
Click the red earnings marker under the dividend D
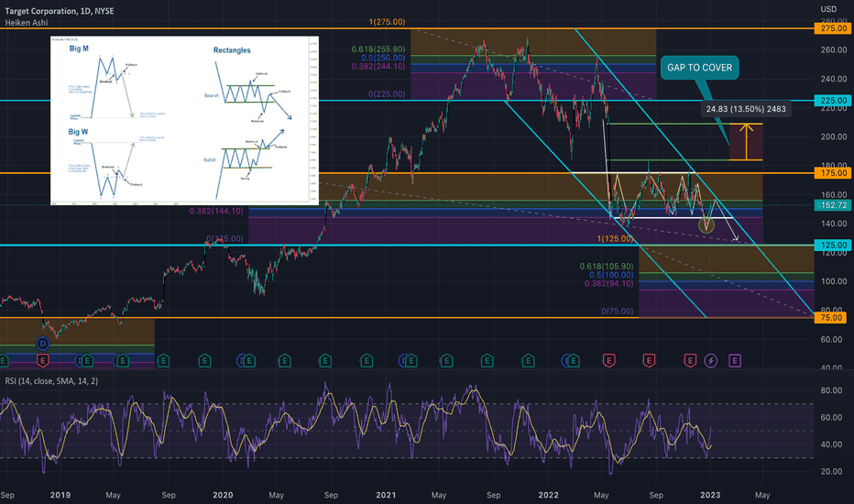coord(42,360)
